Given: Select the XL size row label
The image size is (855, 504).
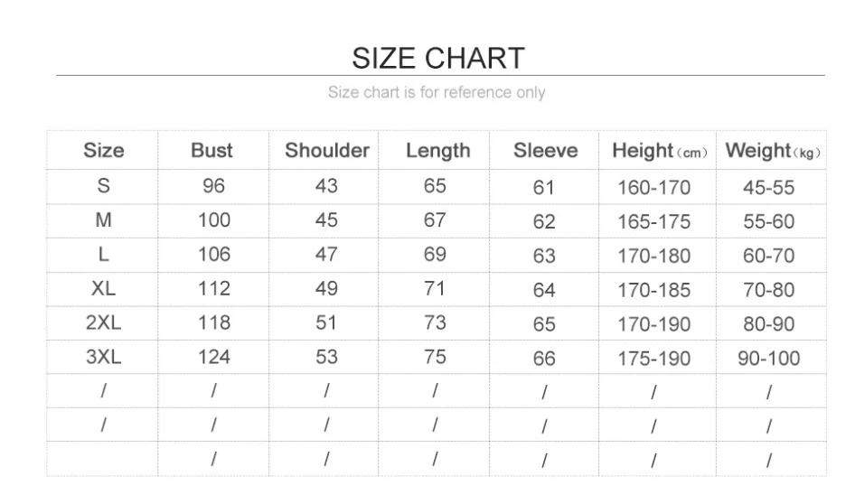Looking at the screenshot, I should tap(104, 289).
